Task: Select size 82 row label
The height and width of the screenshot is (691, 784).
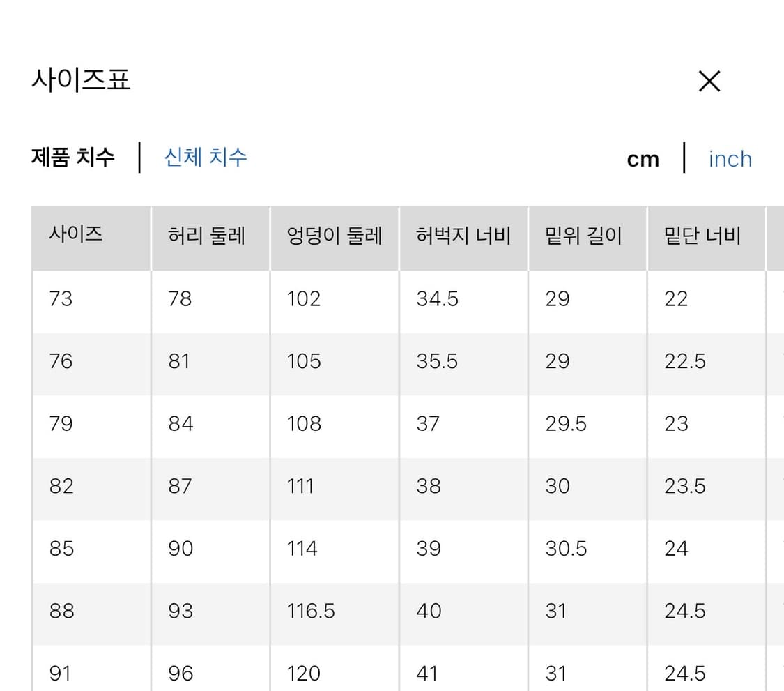Action: [x=61, y=487]
